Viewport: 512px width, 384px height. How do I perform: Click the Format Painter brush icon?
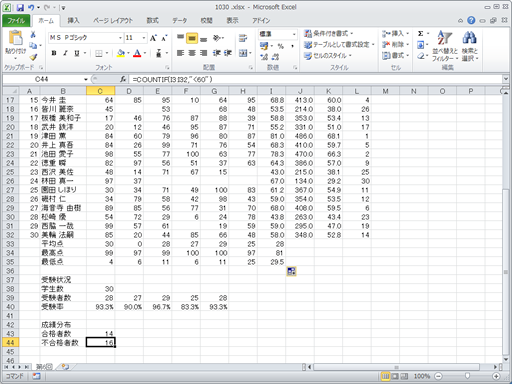[33, 57]
